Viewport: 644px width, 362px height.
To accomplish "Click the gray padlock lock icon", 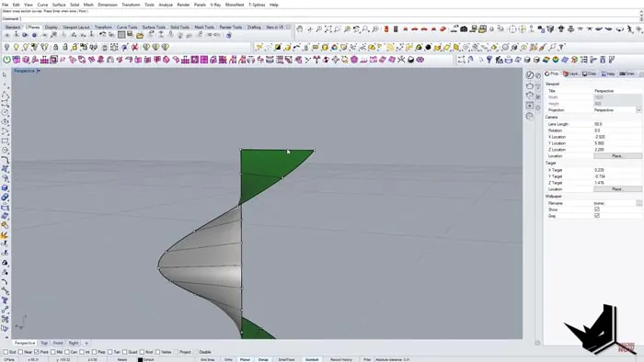I will (x=55, y=47).
